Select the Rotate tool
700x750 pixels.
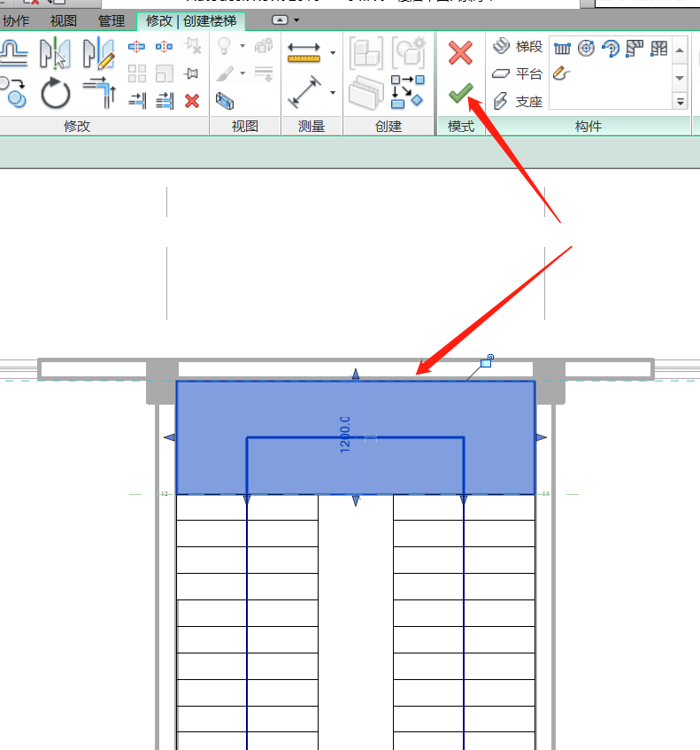56,93
